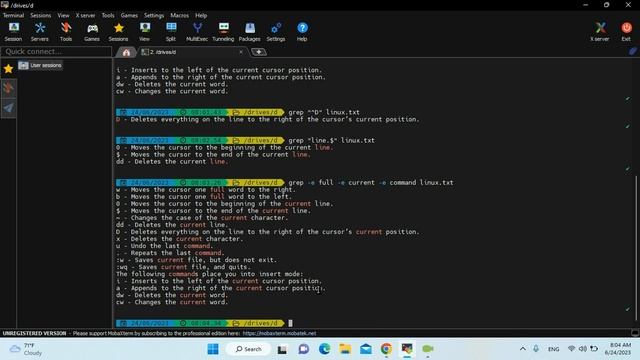The width and height of the screenshot is (640, 360).
Task: Open the Packages toolbar icon
Action: pyautogui.click(x=249, y=32)
